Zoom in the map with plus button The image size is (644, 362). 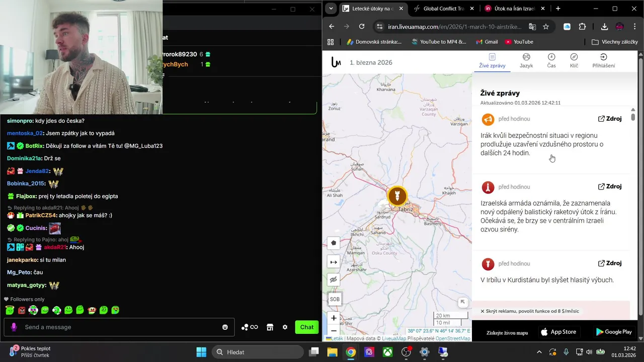(334, 318)
